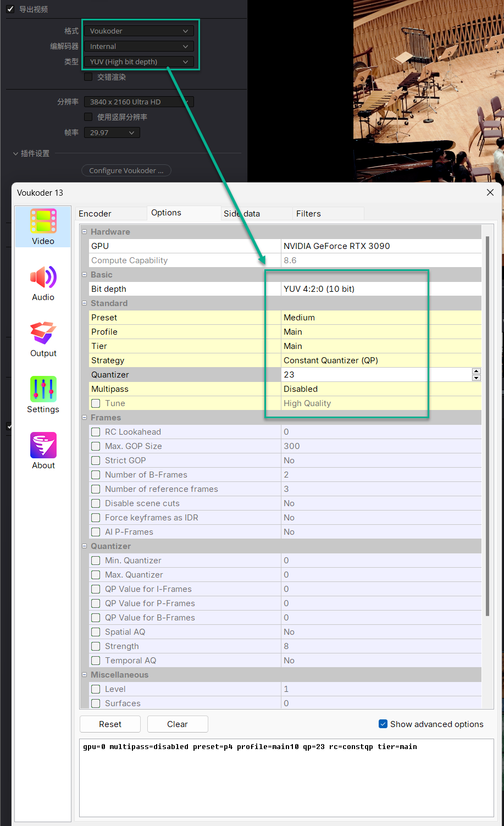Image resolution: width=504 pixels, height=826 pixels.
Task: Click the Reset button
Action: point(110,724)
